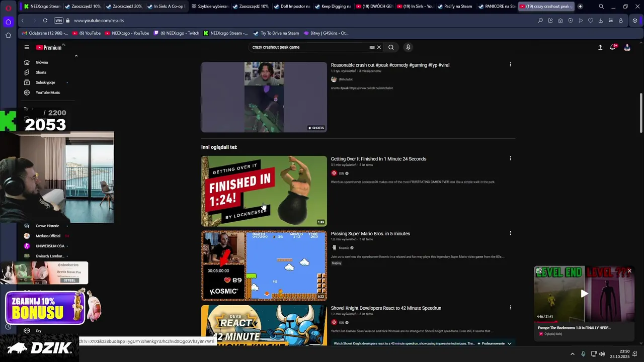Open Bitwy | G4Skins bookmark
644x362 pixels.
click(x=326, y=33)
